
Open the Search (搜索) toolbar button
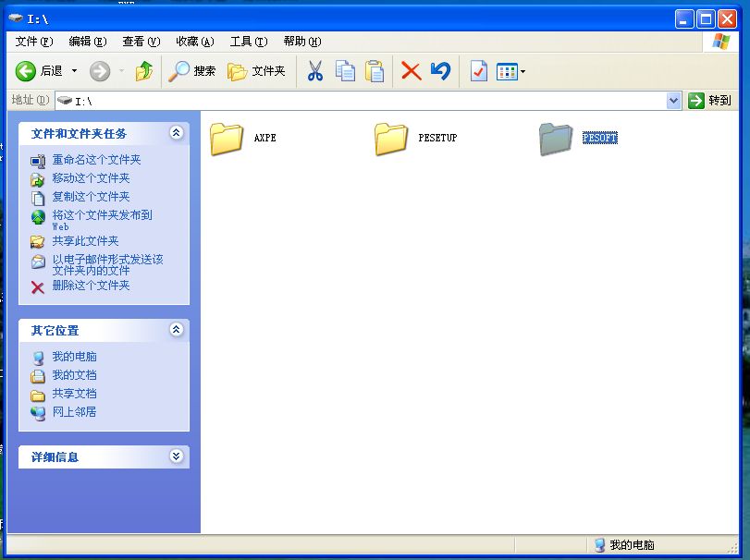[x=192, y=71]
